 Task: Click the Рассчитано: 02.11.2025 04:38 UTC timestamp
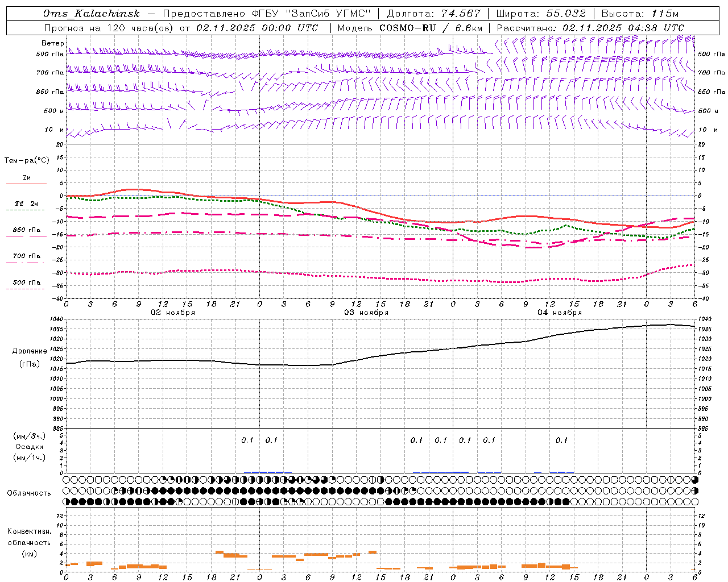click(591, 28)
